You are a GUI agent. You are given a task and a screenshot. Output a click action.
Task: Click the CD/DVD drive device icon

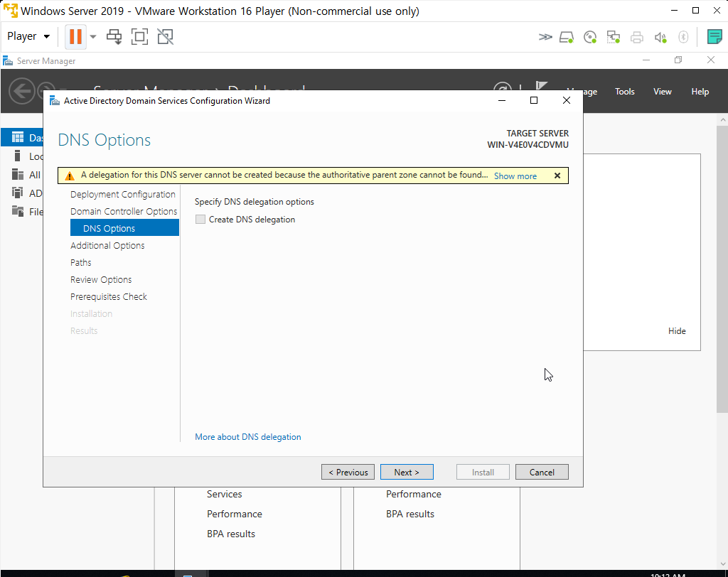[590, 37]
